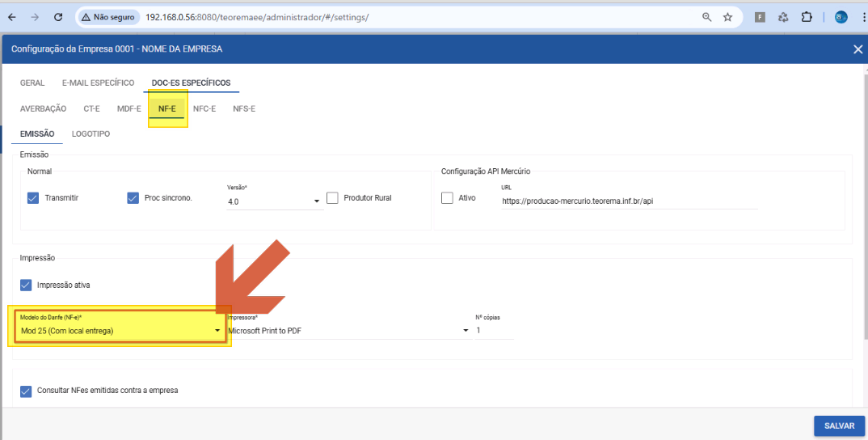Enable the Produtor Rural checkbox
Screen dimensions: 868x440
pyautogui.click(x=332, y=198)
